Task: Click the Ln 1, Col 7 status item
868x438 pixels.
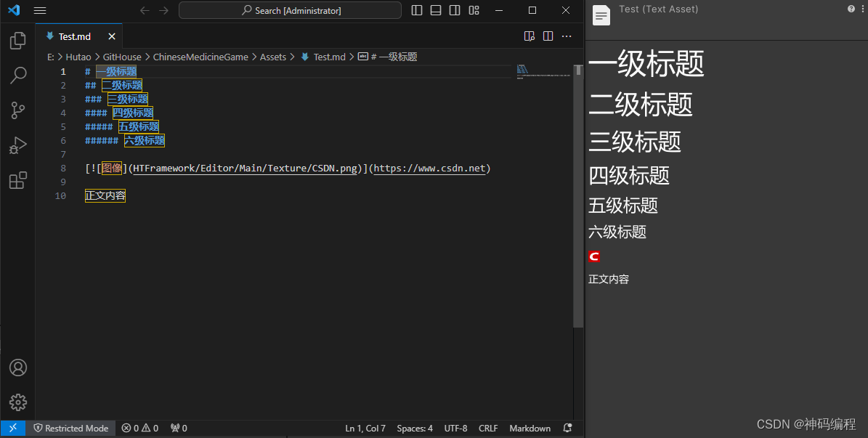Action: tap(365, 428)
